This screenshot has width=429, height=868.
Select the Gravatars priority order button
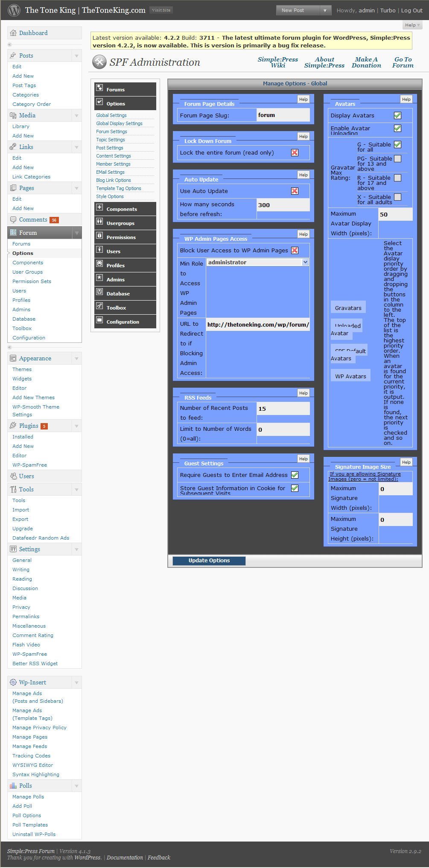click(x=348, y=308)
